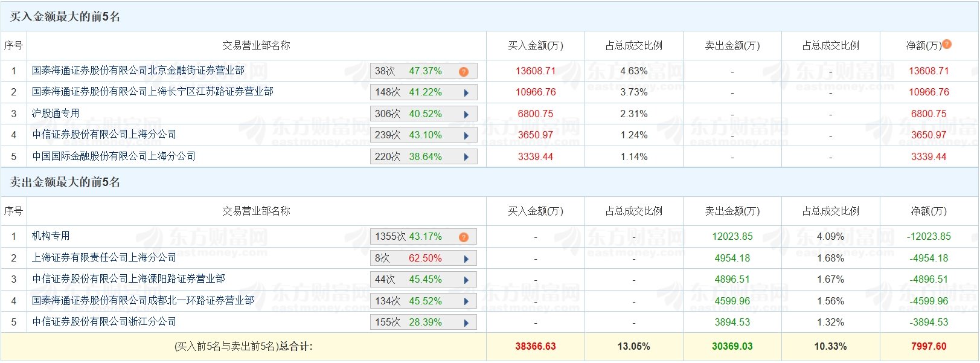Click total buy amount 38366.63
This screenshot has width=980, height=363.
(536, 347)
